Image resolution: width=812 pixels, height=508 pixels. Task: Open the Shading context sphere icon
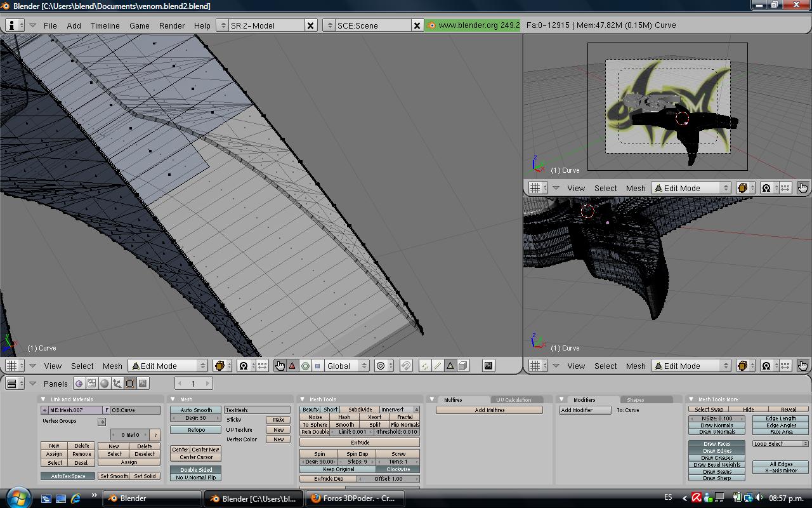[105, 384]
